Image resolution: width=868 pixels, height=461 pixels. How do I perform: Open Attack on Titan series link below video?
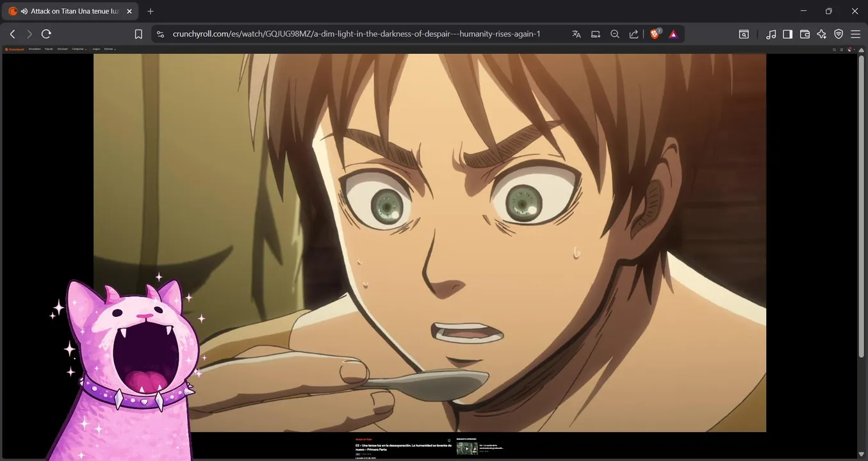(x=364, y=439)
